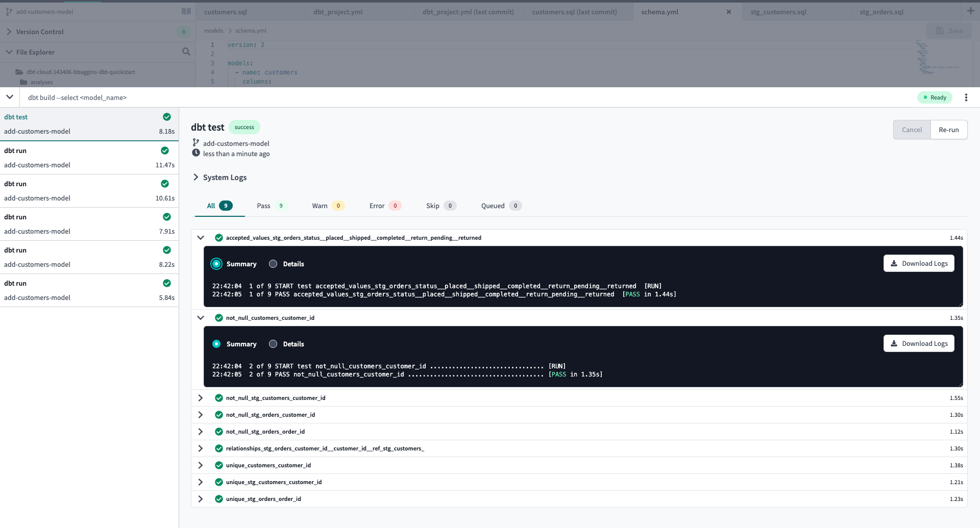Expand relationships_stg_orders_customer_id row

[201, 448]
